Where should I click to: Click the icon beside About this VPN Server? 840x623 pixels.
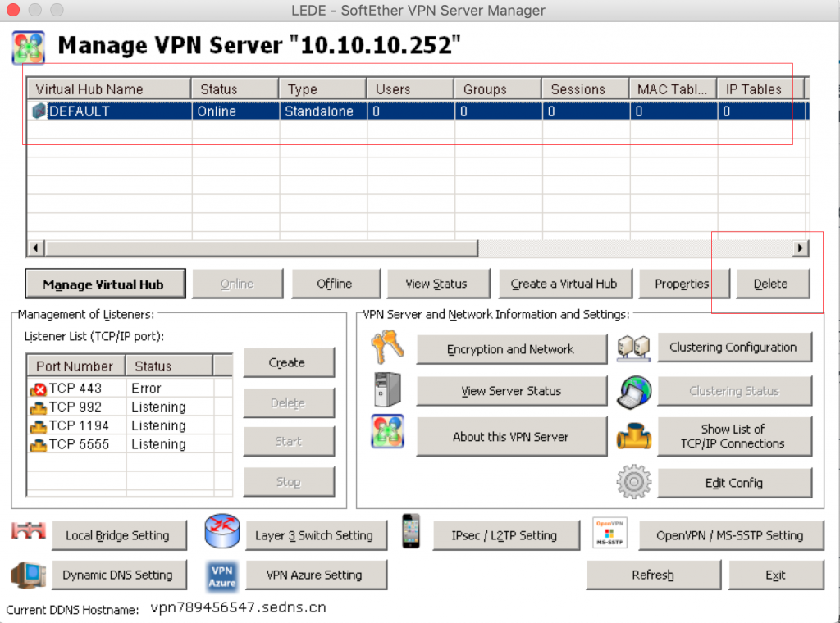click(x=387, y=431)
